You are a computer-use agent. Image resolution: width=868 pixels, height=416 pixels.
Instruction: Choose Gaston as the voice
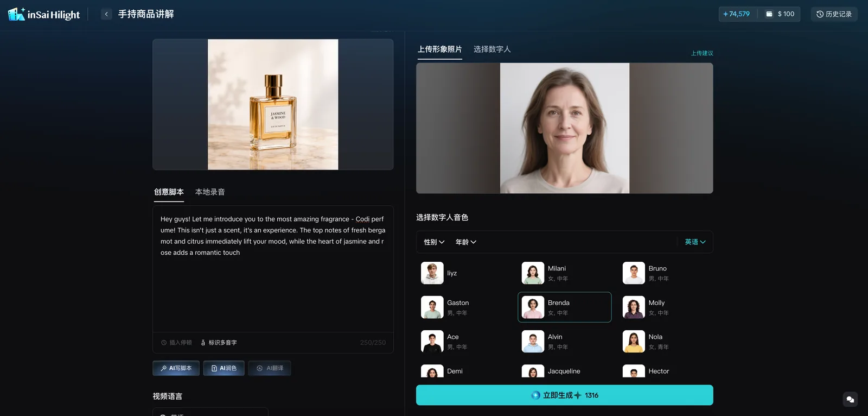click(x=464, y=307)
